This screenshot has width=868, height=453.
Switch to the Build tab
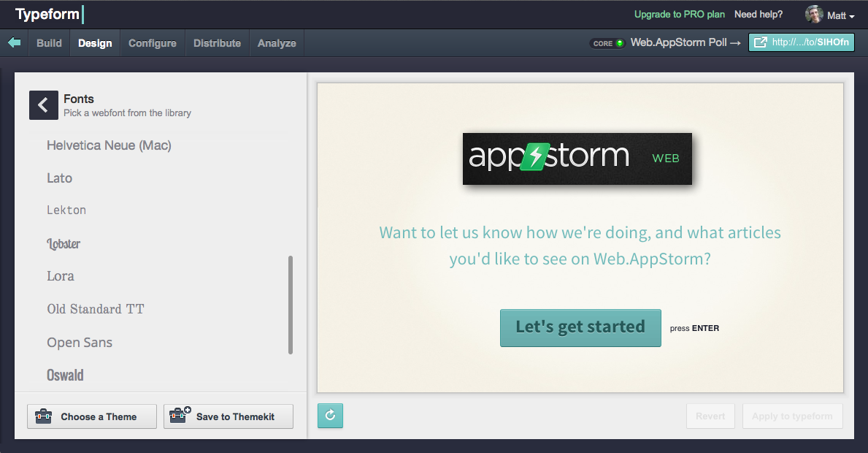49,43
